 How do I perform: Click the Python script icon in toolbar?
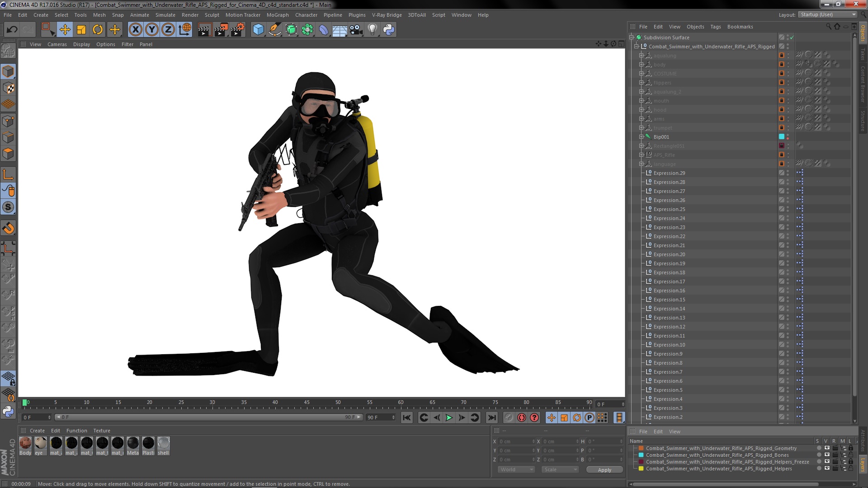coord(389,30)
